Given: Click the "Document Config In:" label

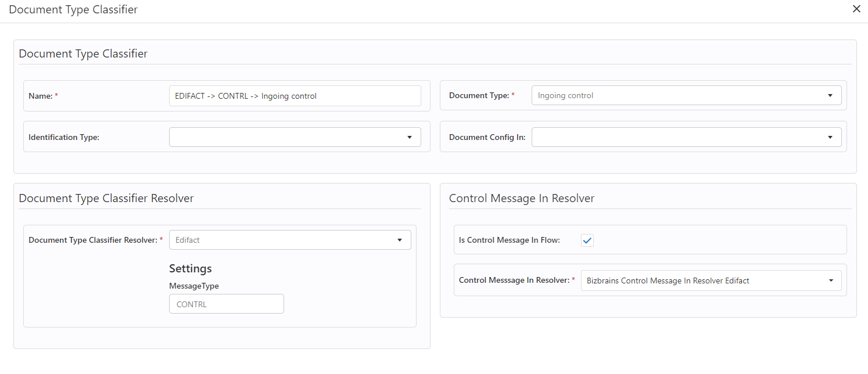Looking at the screenshot, I should (x=487, y=138).
